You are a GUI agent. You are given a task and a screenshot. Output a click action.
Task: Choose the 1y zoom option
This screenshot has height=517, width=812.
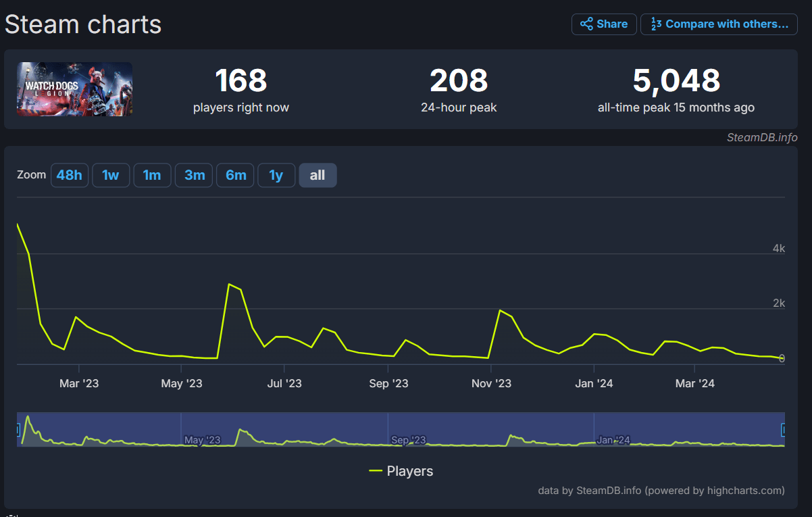[276, 176]
